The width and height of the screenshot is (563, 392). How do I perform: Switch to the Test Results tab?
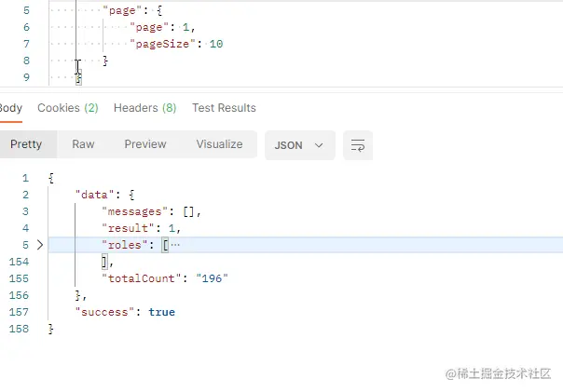(x=224, y=108)
